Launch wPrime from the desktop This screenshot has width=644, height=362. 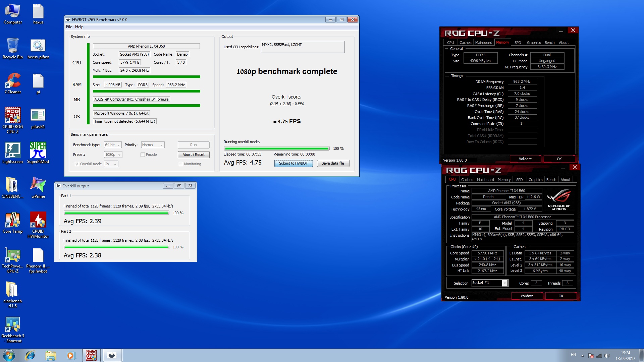(38, 188)
